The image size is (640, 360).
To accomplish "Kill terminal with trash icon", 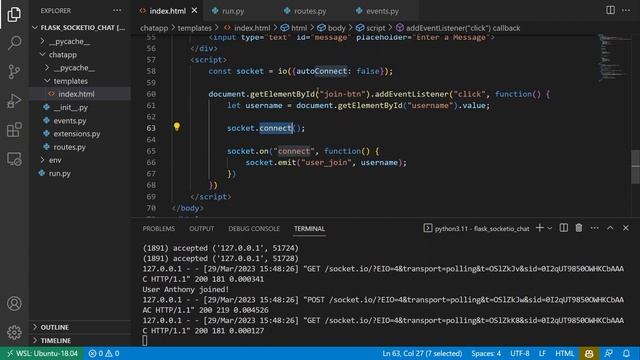I will [x=579, y=228].
